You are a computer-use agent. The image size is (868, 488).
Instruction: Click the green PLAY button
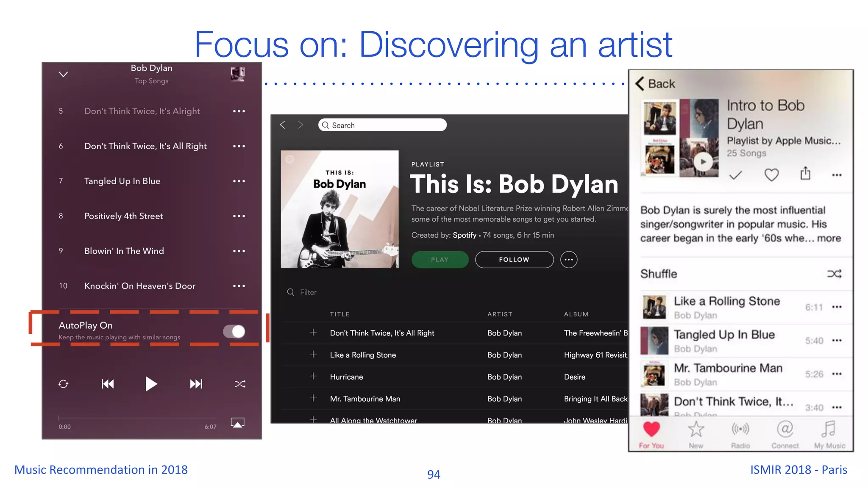[x=440, y=260]
